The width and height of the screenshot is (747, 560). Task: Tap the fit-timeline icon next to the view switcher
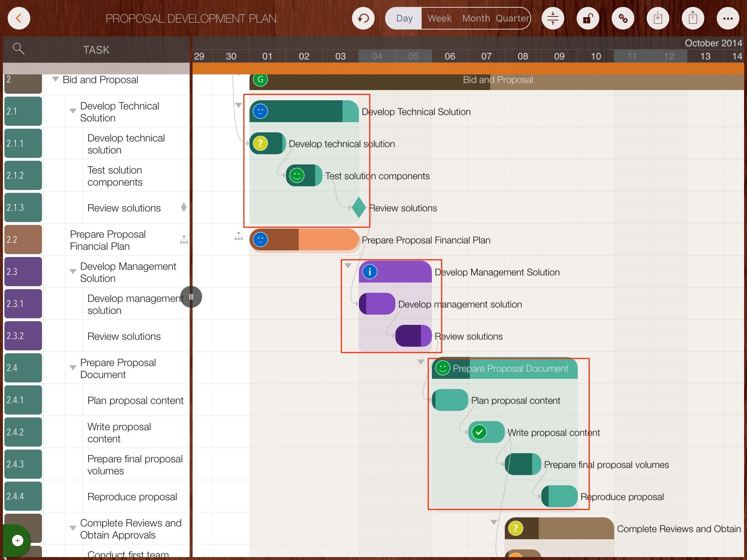(553, 18)
